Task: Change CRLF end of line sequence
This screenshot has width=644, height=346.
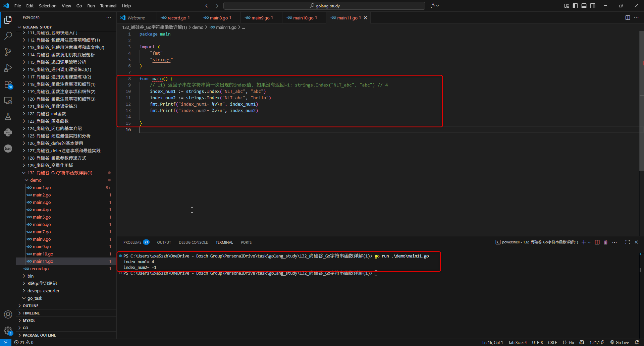Action: click(x=552, y=342)
